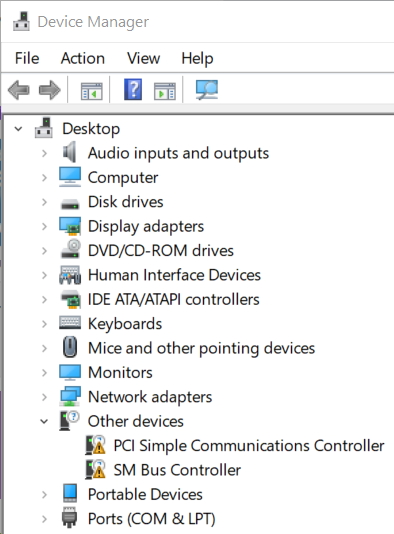The image size is (394, 534).
Task: Select the Ports (COM & LPT) label
Action: tap(152, 519)
